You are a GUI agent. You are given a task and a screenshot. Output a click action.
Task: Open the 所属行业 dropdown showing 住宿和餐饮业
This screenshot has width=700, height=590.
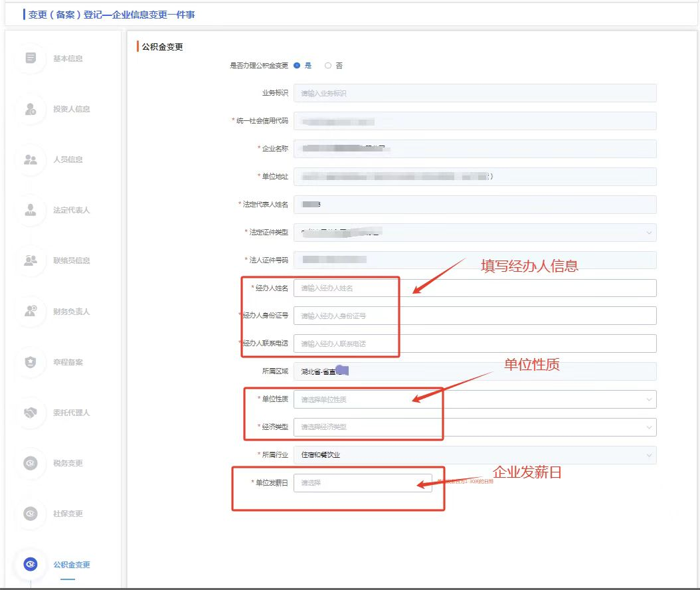475,454
